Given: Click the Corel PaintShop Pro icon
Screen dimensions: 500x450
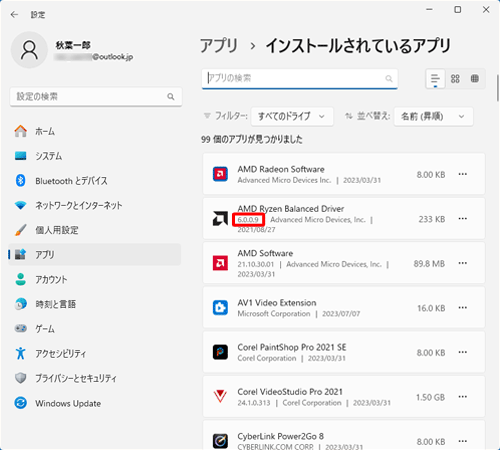Looking at the screenshot, I should click(220, 352).
